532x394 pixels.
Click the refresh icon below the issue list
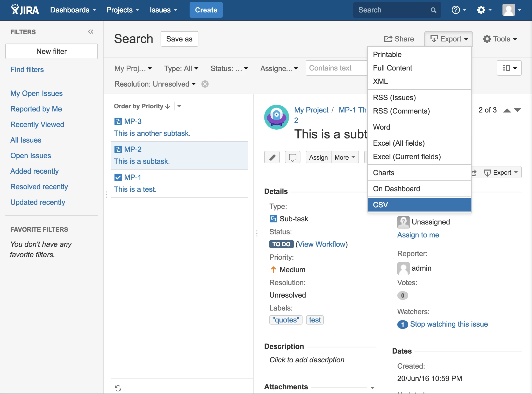point(118,388)
